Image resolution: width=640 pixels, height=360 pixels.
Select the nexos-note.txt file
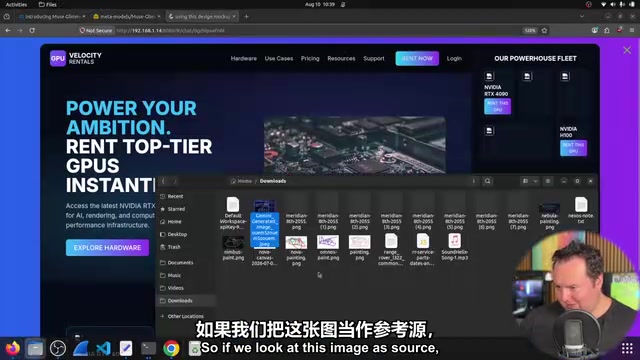(581, 210)
